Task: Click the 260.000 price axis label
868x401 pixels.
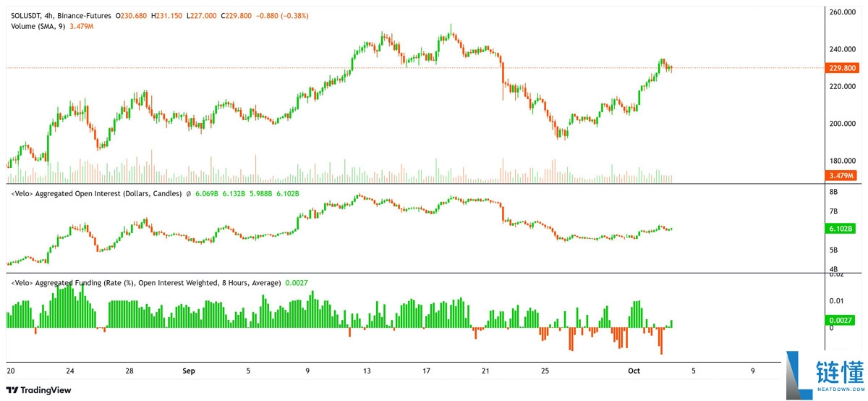Action: 842,12
